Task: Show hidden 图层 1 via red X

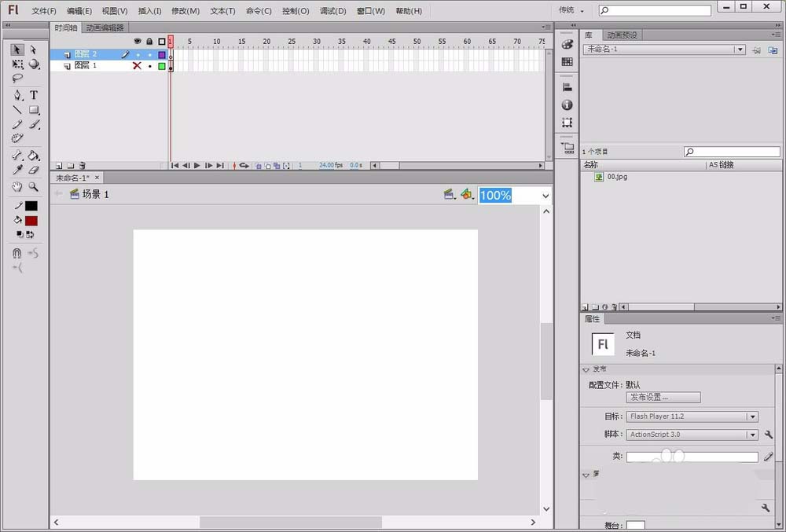Action: click(137, 66)
